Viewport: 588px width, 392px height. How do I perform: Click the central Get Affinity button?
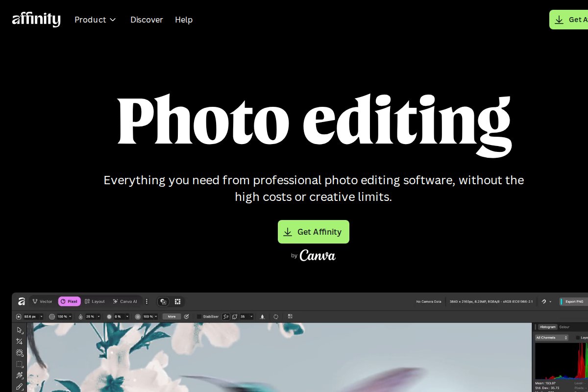coord(314,232)
